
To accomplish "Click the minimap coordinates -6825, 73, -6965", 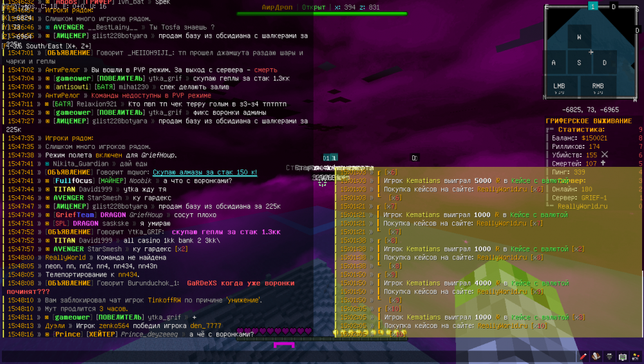I will pos(590,110).
